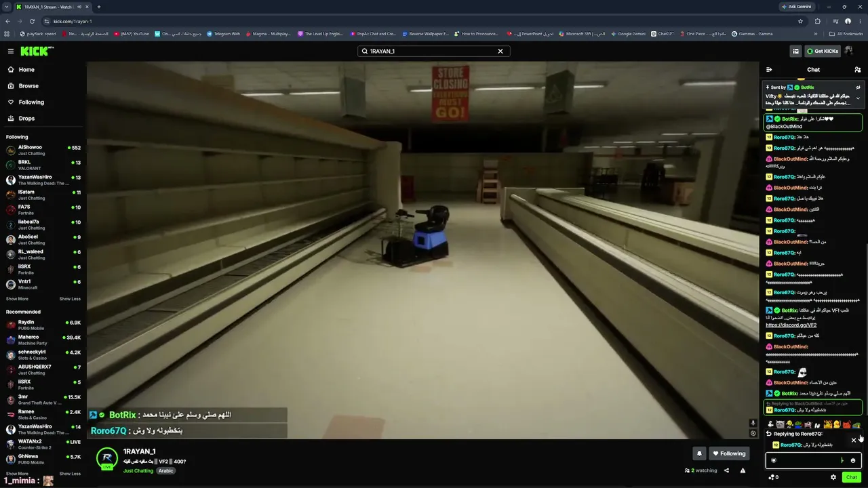Viewport: 868px width, 488px height.
Task: Open WATANx2 Counter-Strike 2 channel
Action: [43, 444]
